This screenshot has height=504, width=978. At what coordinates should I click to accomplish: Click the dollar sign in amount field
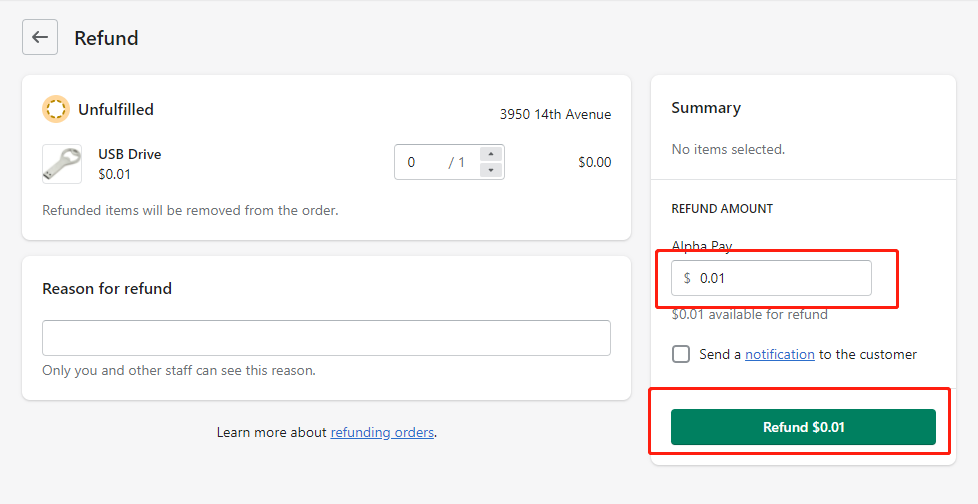pyautogui.click(x=687, y=278)
